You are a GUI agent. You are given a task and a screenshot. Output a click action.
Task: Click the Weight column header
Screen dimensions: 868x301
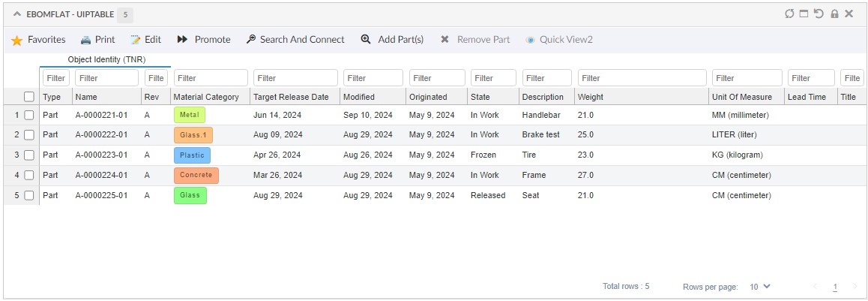pos(591,97)
